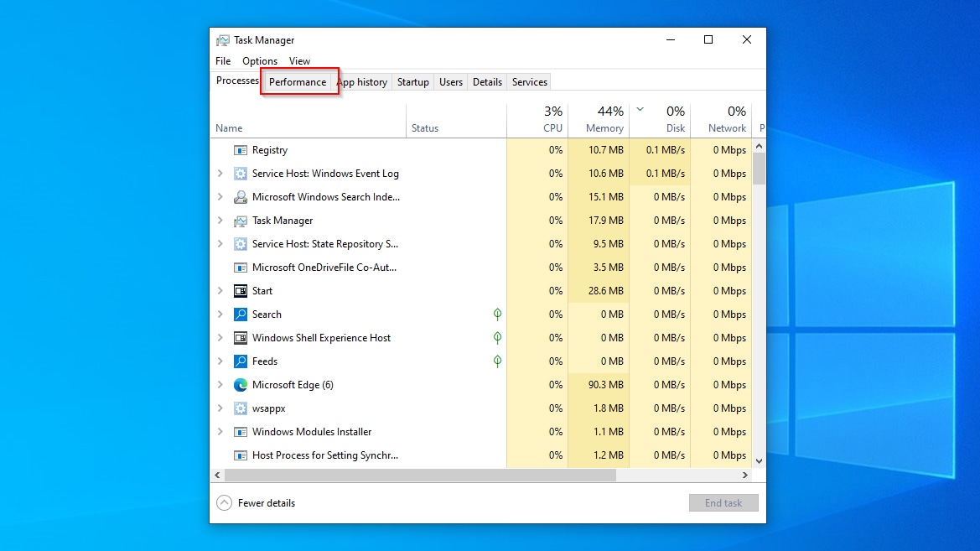This screenshot has width=980, height=551.
Task: Click the horizontal scrollbar right arrow
Action: click(x=745, y=476)
